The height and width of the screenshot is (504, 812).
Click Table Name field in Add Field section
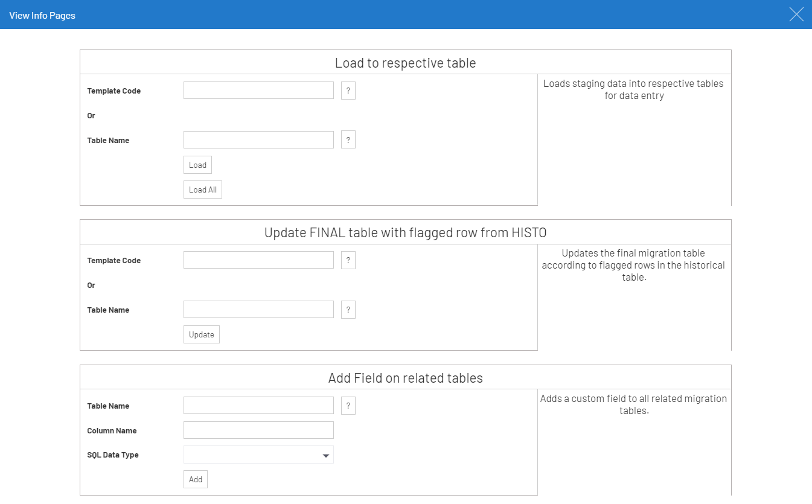(x=258, y=406)
